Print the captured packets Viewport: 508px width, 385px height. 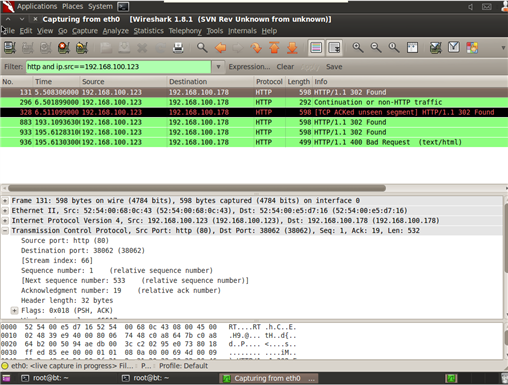pyautogui.click(x=178, y=48)
